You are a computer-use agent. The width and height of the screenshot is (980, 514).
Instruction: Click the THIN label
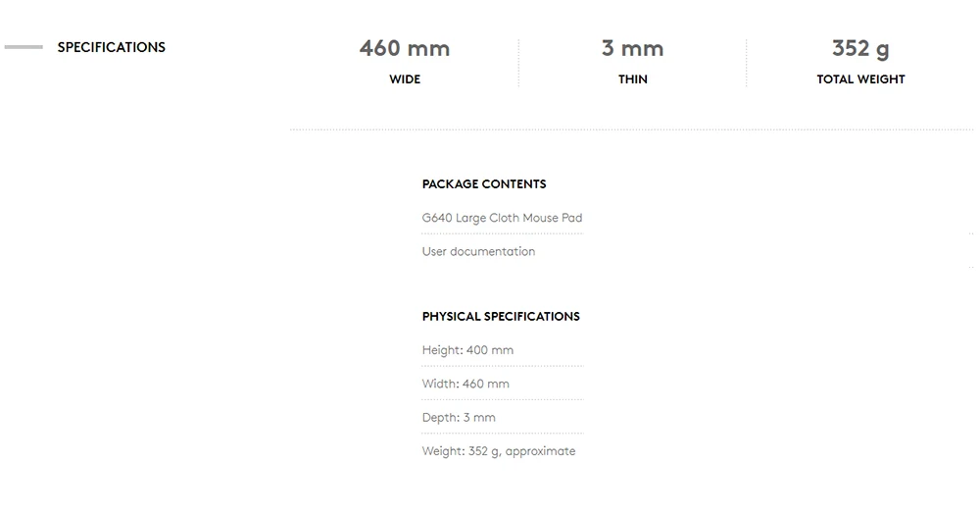point(633,79)
